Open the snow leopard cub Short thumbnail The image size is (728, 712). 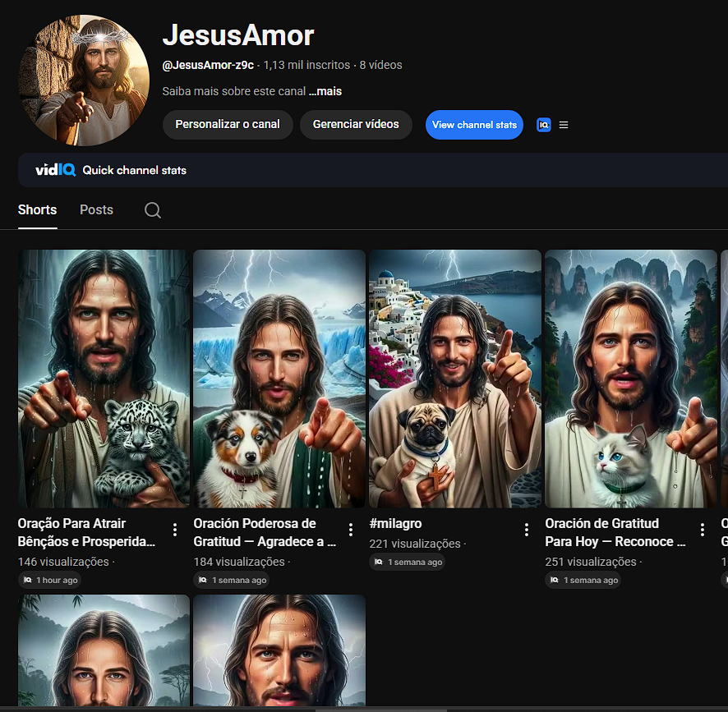(104, 379)
